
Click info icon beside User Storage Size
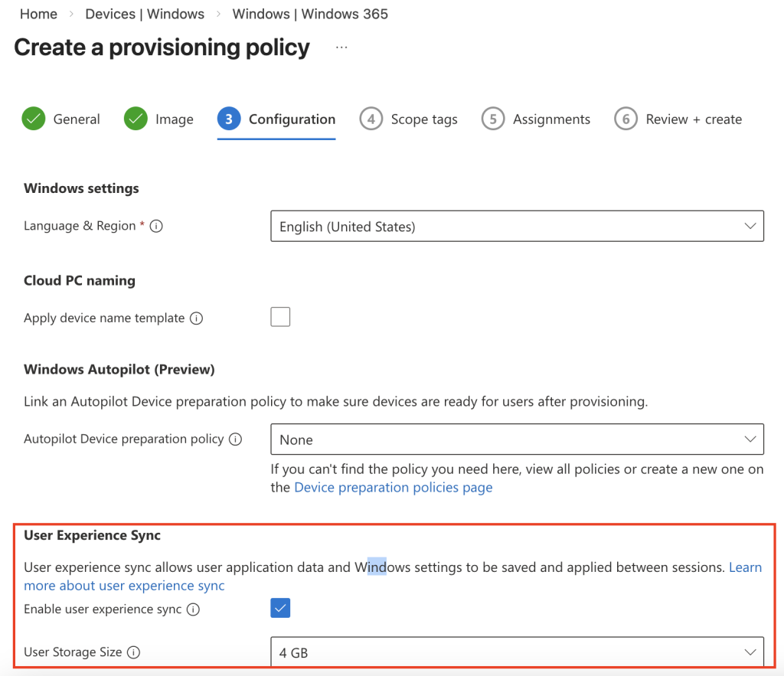pyautogui.click(x=133, y=652)
